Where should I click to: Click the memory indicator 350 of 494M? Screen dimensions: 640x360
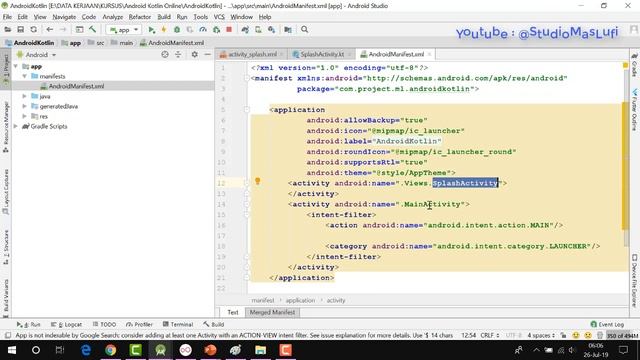click(622, 336)
